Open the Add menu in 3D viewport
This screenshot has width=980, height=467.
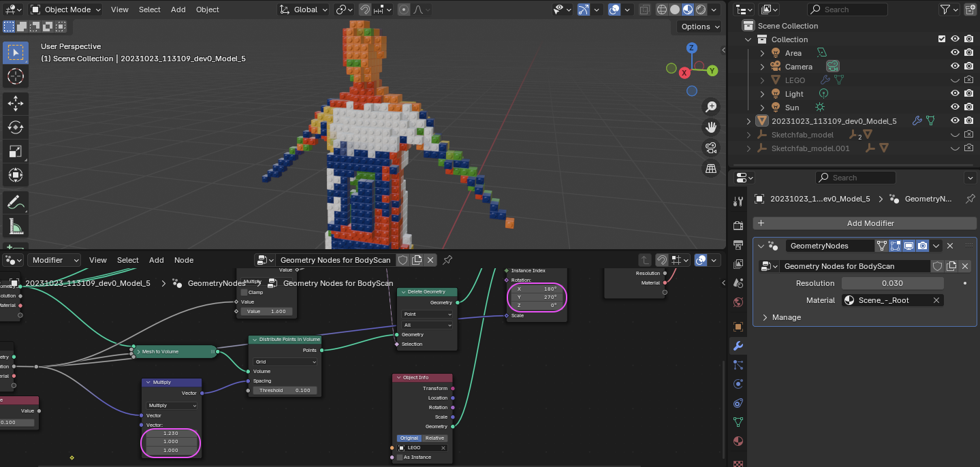click(x=178, y=10)
